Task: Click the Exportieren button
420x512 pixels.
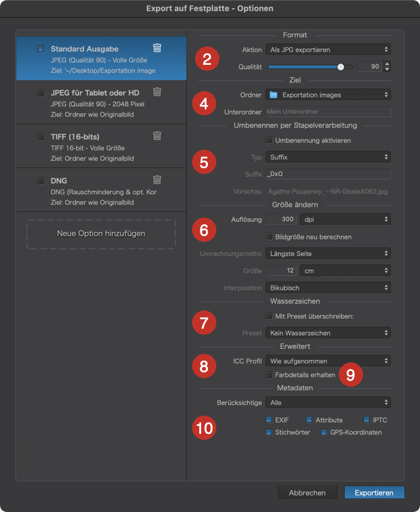Action: tap(374, 492)
